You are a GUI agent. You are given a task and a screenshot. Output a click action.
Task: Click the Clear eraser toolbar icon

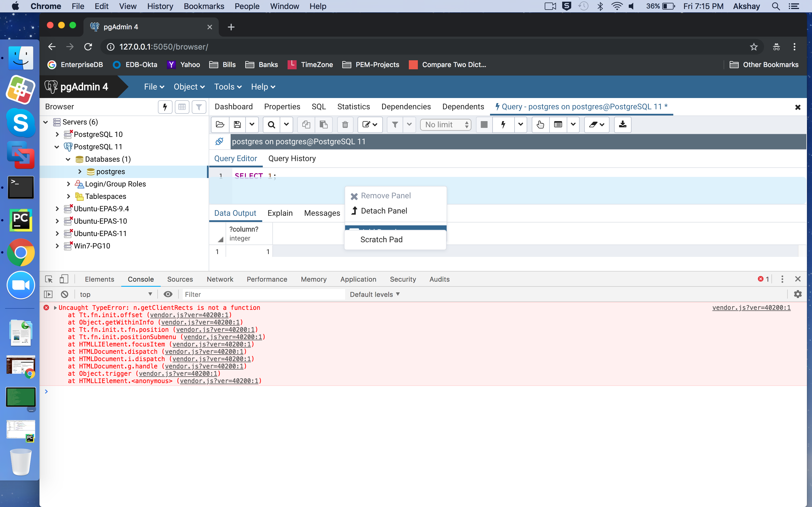coord(593,125)
